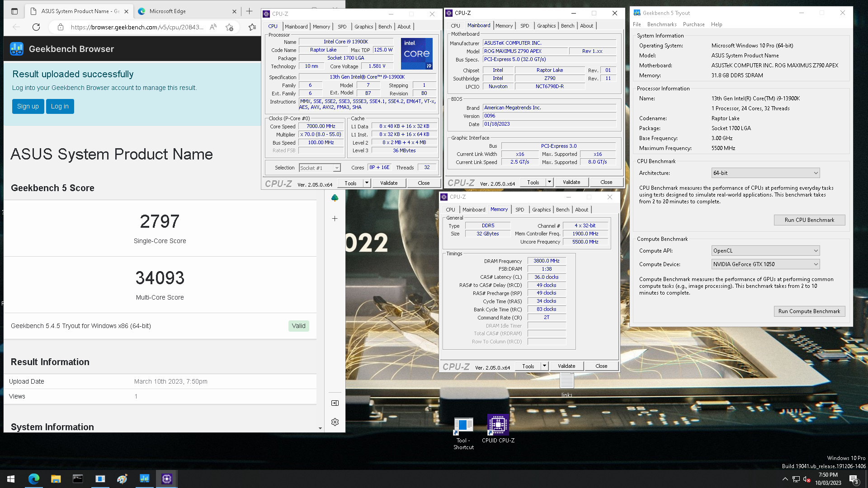
Task: Click the ROG MAXIMUS Z790 APEX model field
Action: (x=525, y=51)
